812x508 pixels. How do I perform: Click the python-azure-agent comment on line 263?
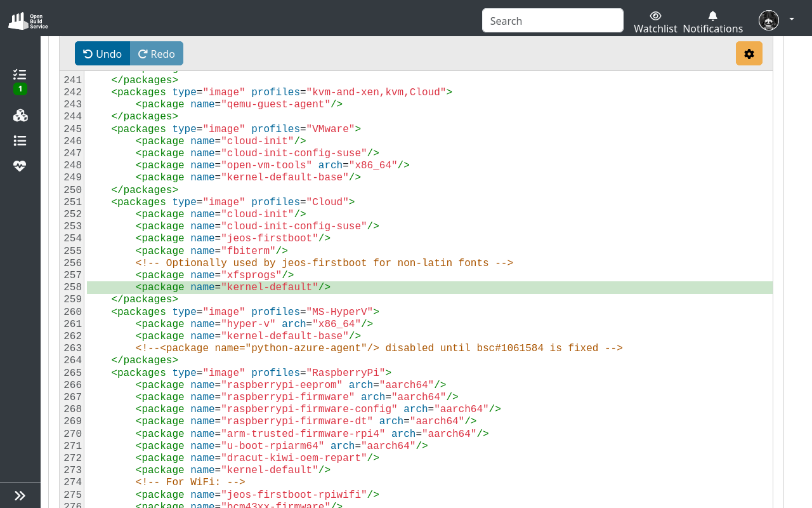click(379, 349)
